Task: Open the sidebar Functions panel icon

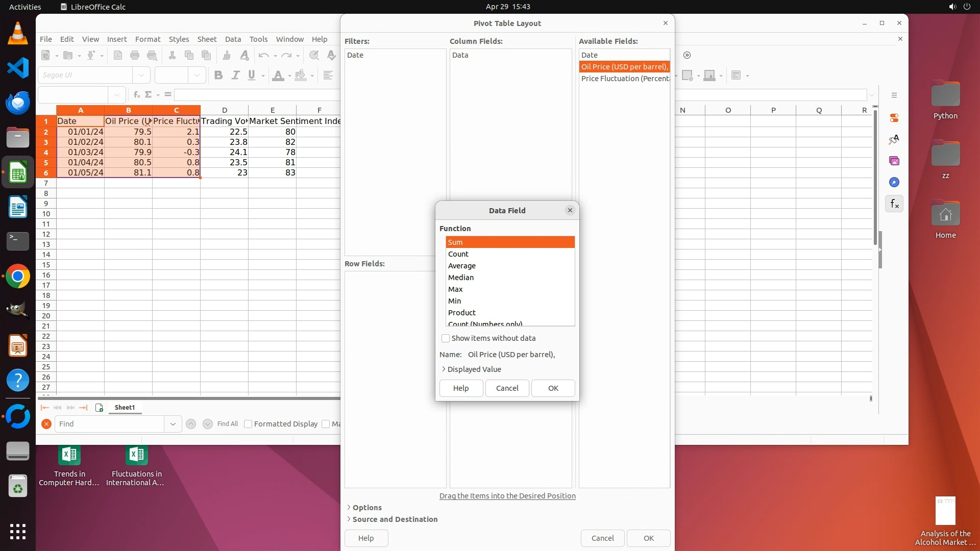Action: [894, 204]
